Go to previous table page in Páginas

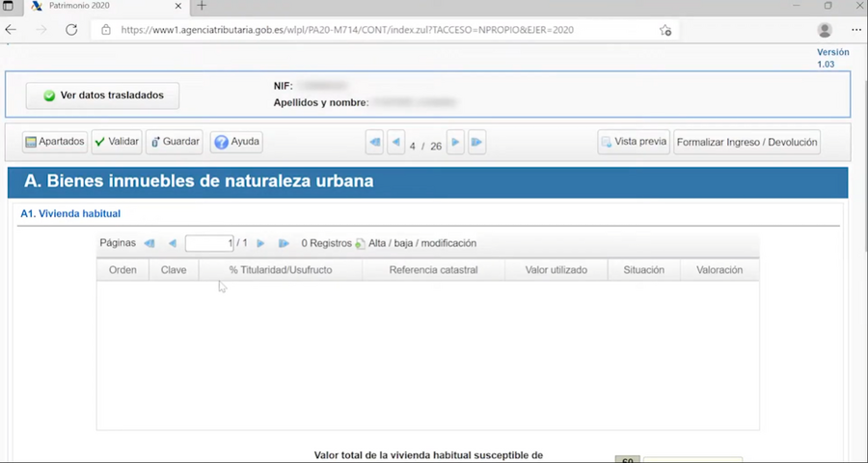click(173, 244)
